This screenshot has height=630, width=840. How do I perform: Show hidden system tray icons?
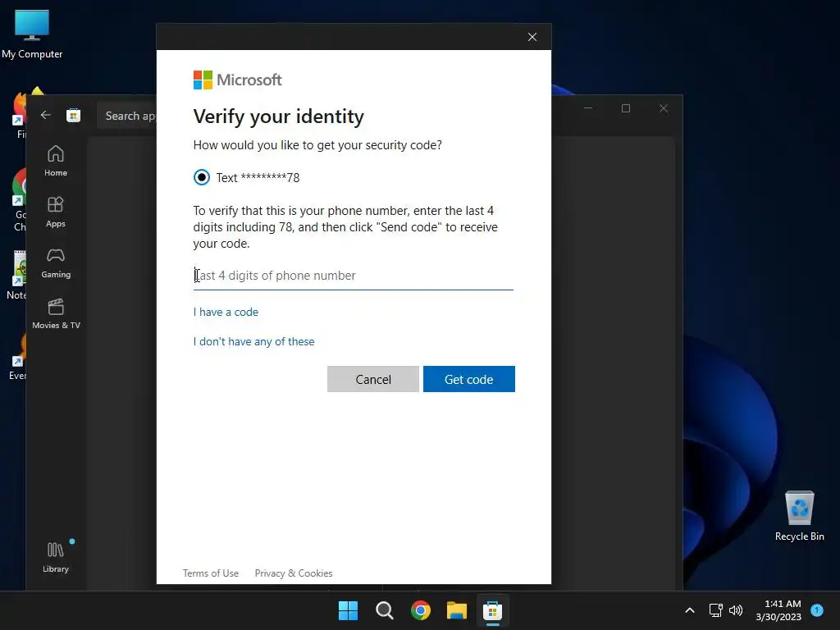pyautogui.click(x=690, y=610)
